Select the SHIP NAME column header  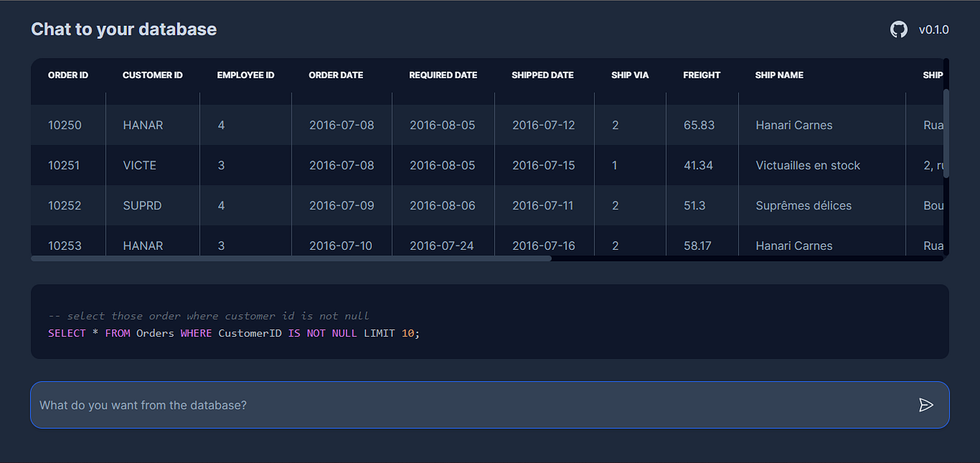pyautogui.click(x=779, y=75)
